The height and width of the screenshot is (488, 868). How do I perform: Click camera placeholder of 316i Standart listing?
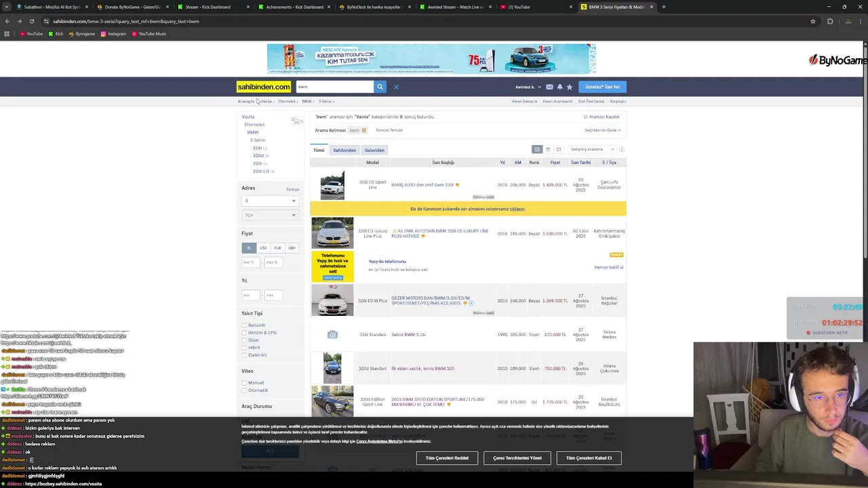pos(332,335)
